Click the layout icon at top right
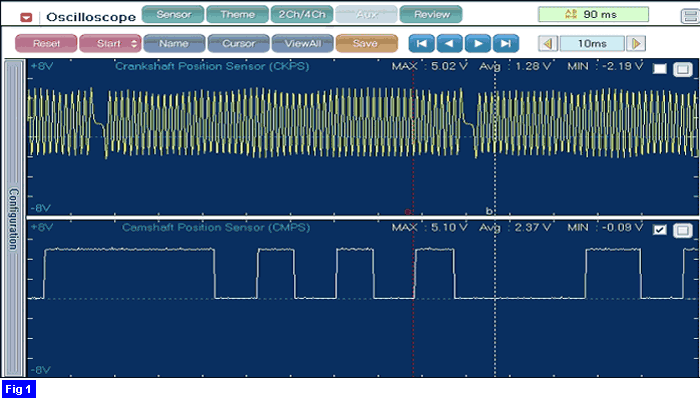The image size is (700, 403). pyautogui.click(x=690, y=17)
